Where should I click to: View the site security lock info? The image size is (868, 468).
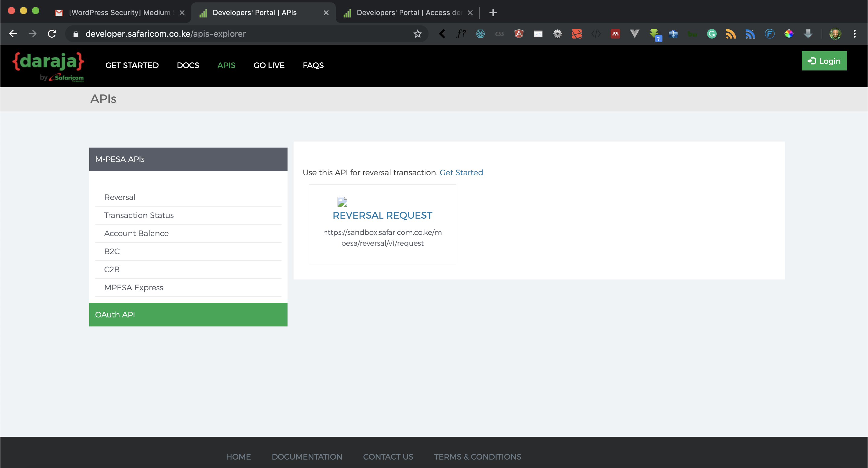tap(76, 34)
